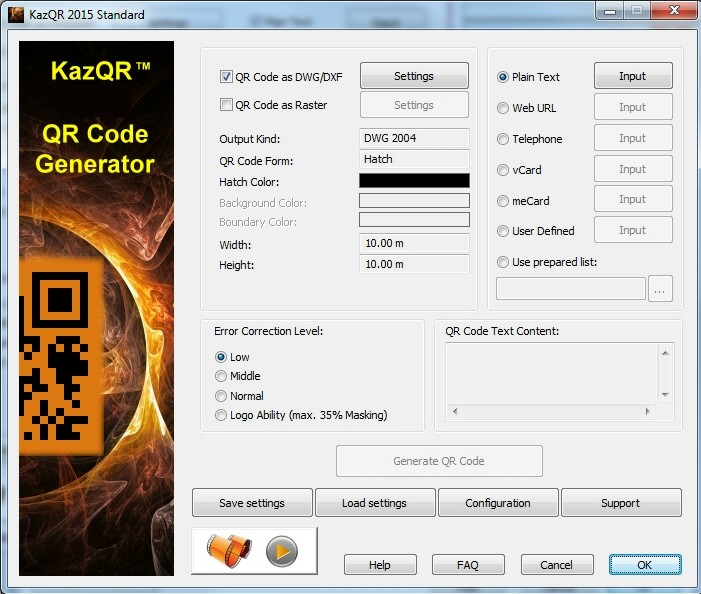The image size is (701, 594).
Task: Click the Boundary Color swatch
Action: 414,220
